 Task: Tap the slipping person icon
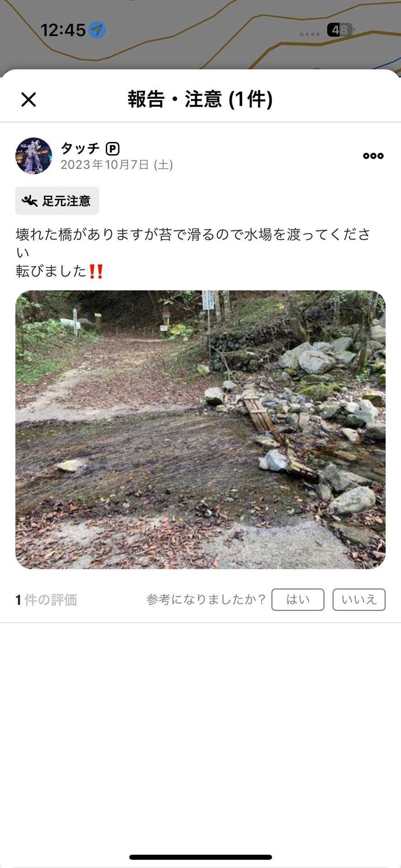pyautogui.click(x=30, y=201)
